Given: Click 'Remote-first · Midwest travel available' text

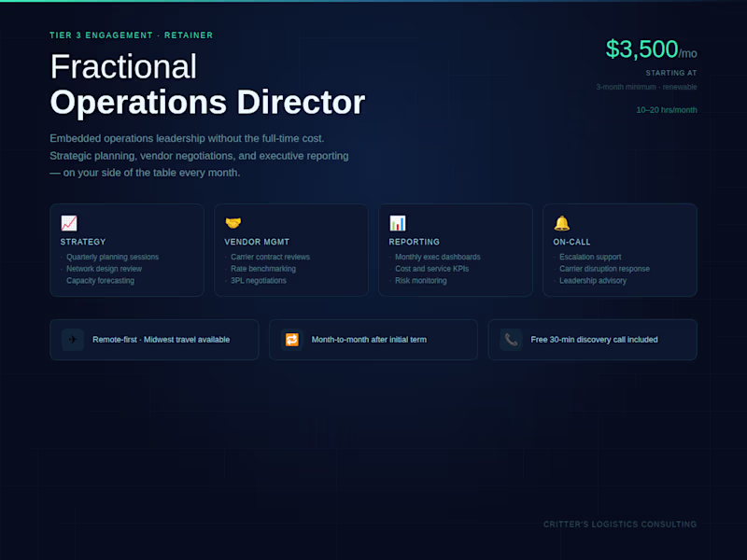Looking at the screenshot, I should click(x=161, y=340).
